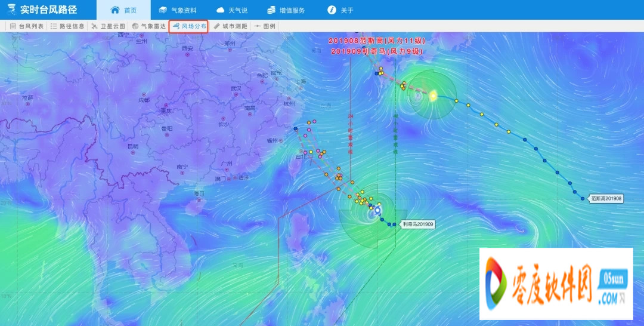Turn on the 气象雷达 radar layer
This screenshot has width=644, height=326.
point(148,26)
